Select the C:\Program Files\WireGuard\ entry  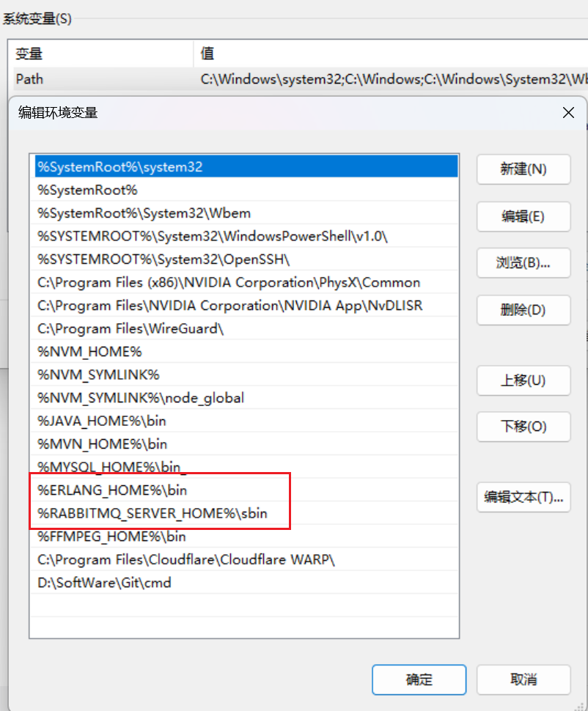point(131,328)
